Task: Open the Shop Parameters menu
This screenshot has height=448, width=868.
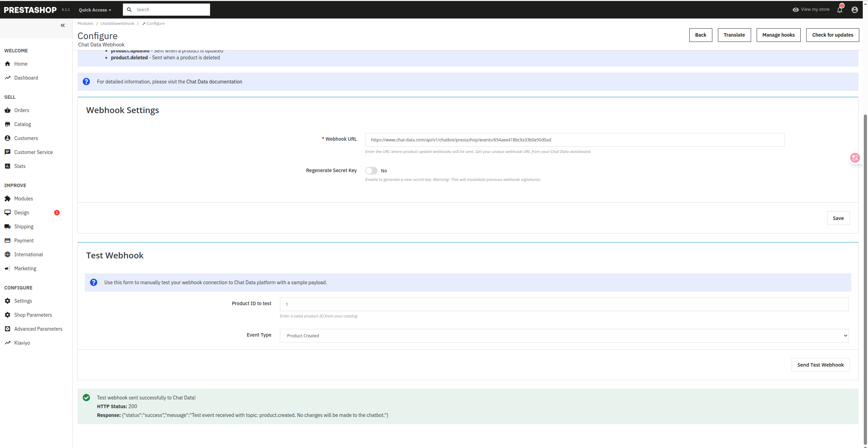Action: pos(33,315)
